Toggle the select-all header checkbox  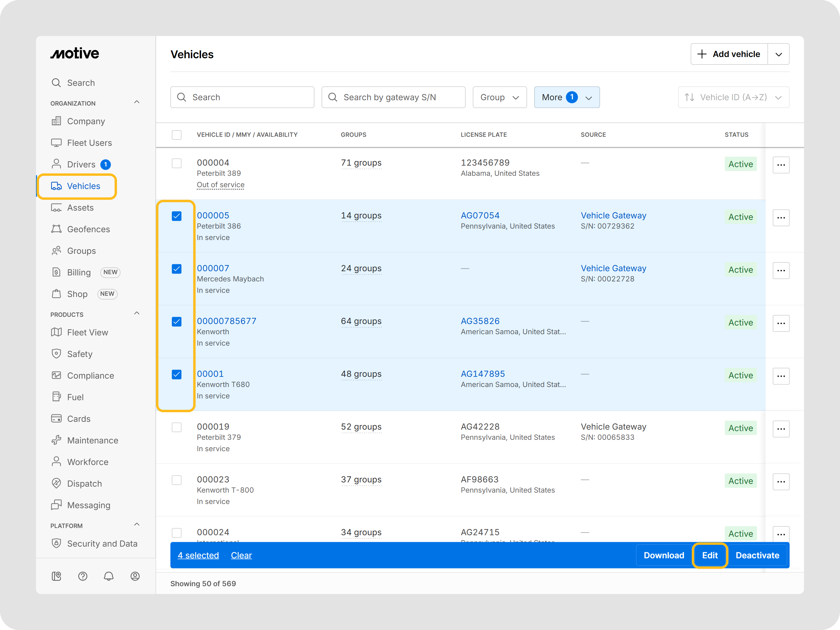pyautogui.click(x=177, y=135)
